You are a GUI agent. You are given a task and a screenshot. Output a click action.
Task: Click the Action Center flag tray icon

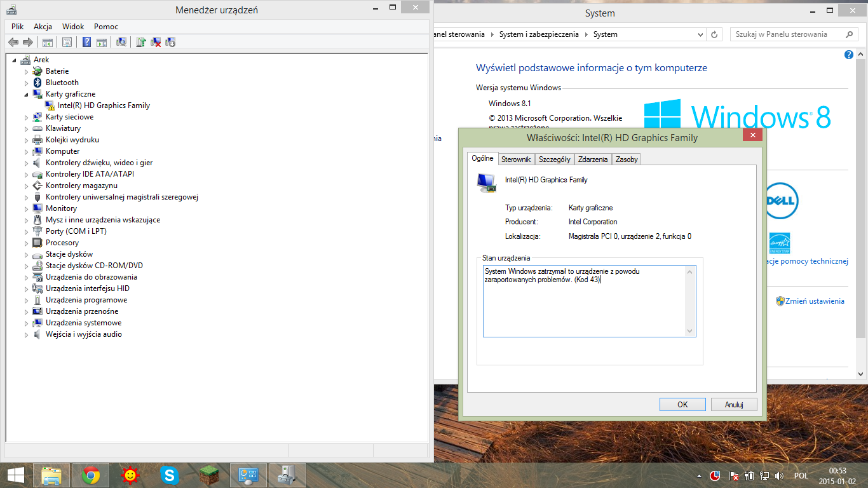point(734,475)
